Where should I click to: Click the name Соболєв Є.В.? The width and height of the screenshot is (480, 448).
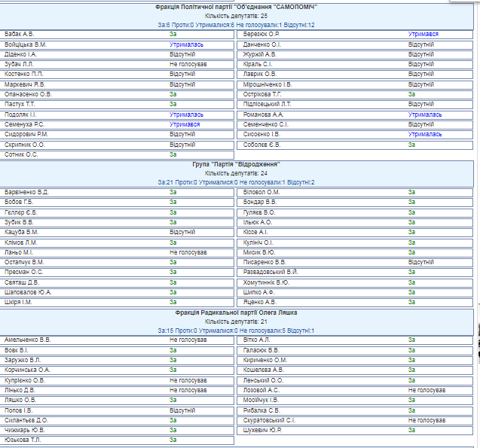pos(261,145)
